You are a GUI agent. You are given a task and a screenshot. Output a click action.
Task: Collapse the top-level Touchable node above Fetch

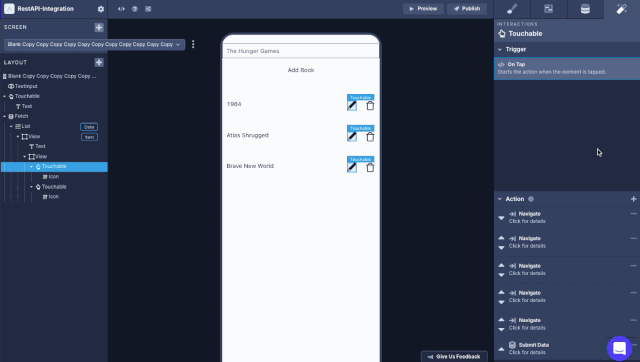5,96
